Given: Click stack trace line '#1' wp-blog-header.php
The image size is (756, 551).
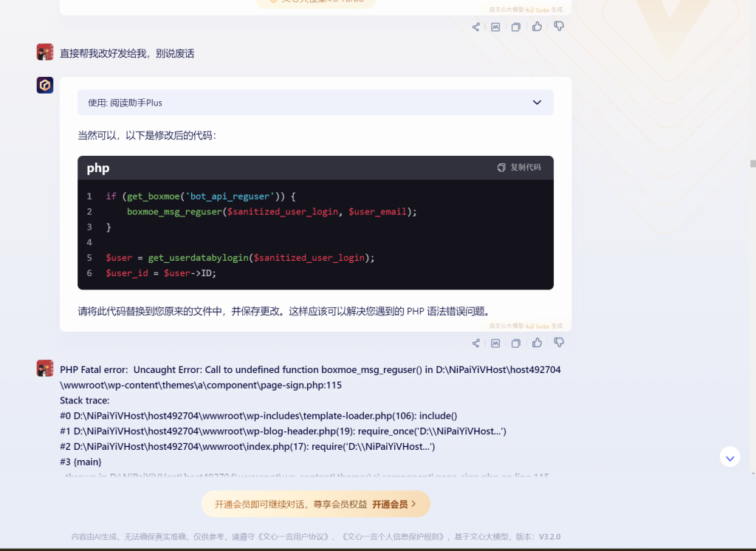Looking at the screenshot, I should (283, 431).
